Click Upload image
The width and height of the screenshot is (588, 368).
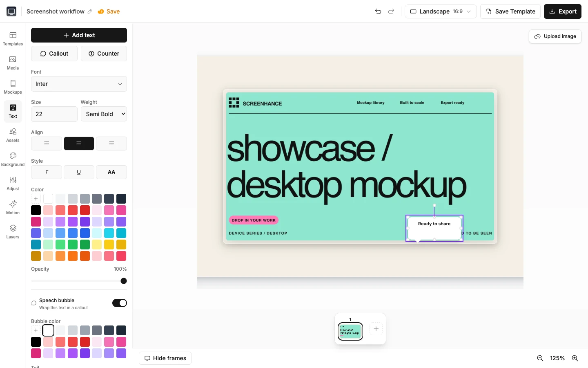pos(555,36)
